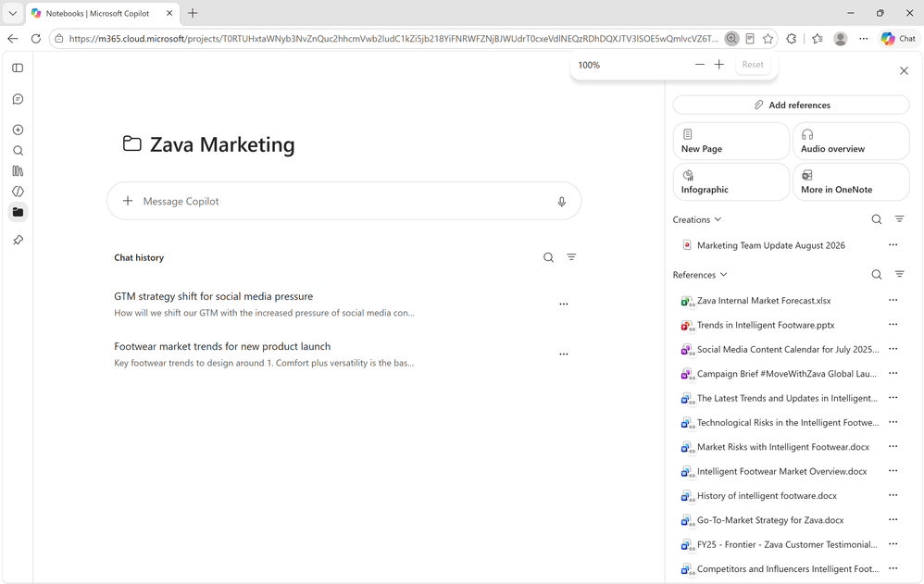Image resolution: width=924 pixels, height=584 pixels.
Task: Open FY25 - Frontier - Zava Customer Testimonial reference
Action: [x=787, y=544]
